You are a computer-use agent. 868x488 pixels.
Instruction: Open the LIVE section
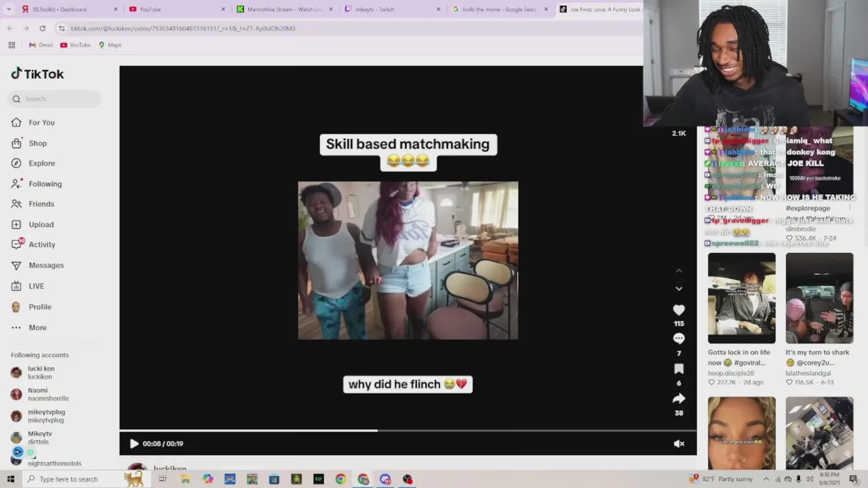36,286
